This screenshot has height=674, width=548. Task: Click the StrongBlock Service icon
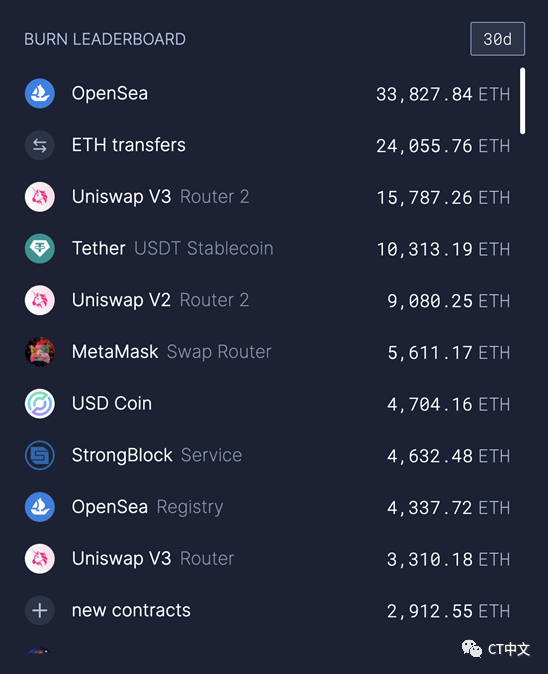pos(40,455)
